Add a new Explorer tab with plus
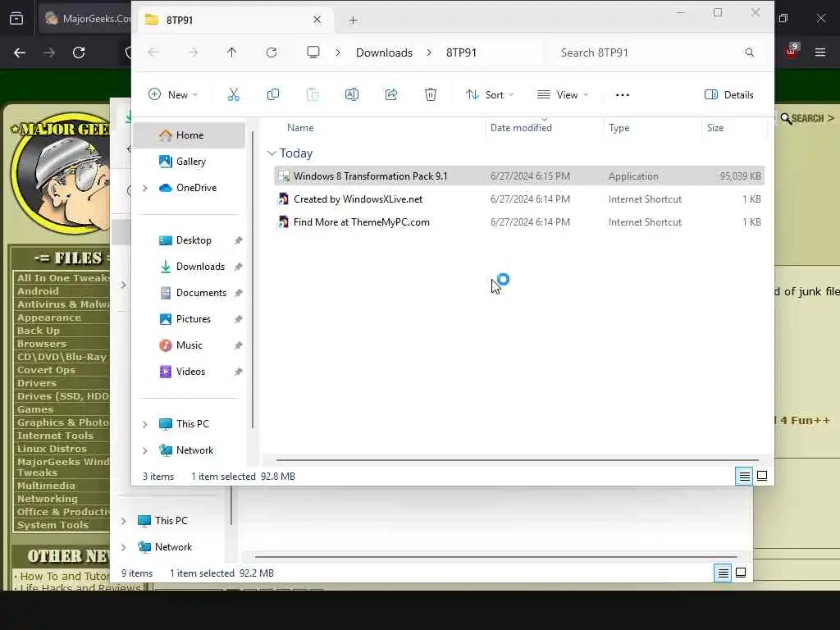 coord(353,21)
